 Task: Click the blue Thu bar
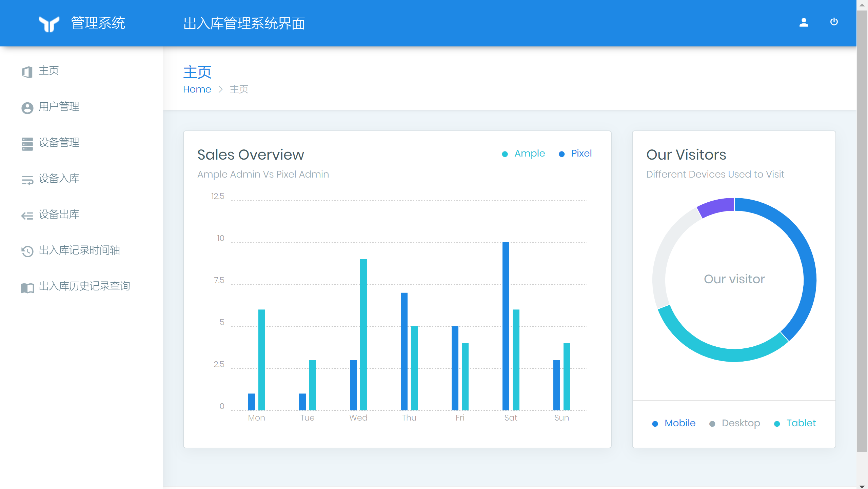(404, 351)
